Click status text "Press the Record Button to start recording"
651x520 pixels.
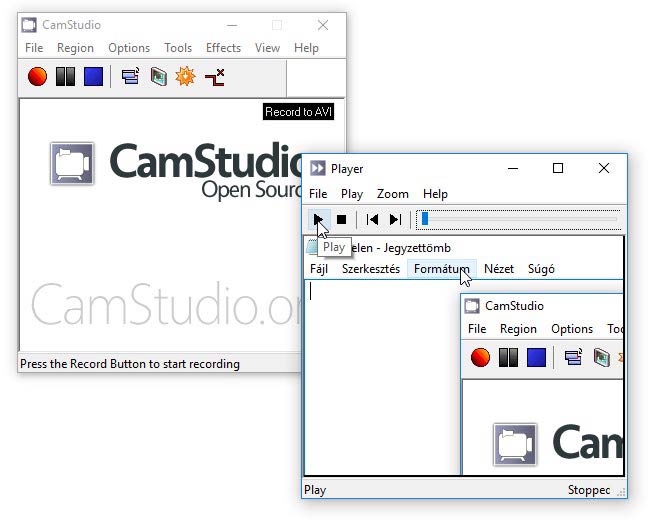(130, 364)
